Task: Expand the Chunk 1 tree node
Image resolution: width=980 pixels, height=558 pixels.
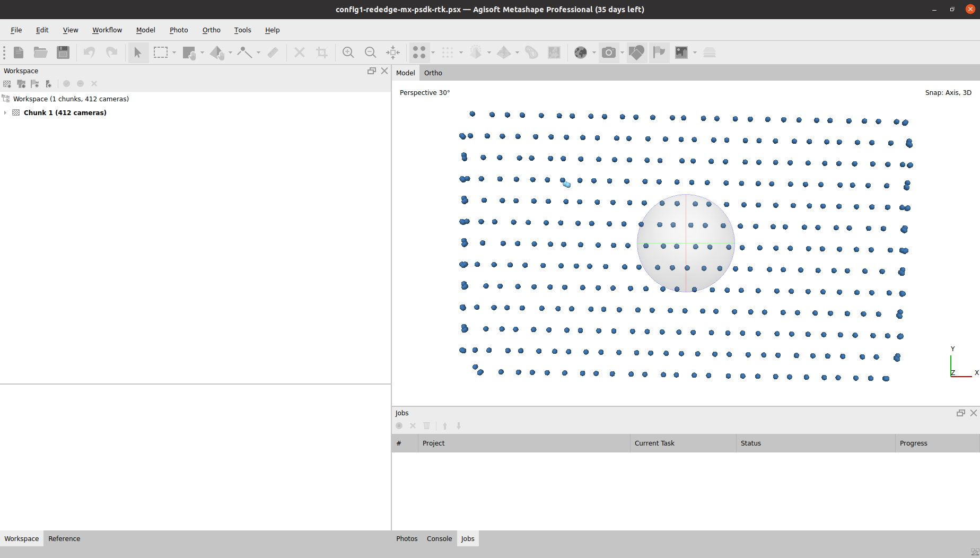Action: pyautogui.click(x=5, y=112)
